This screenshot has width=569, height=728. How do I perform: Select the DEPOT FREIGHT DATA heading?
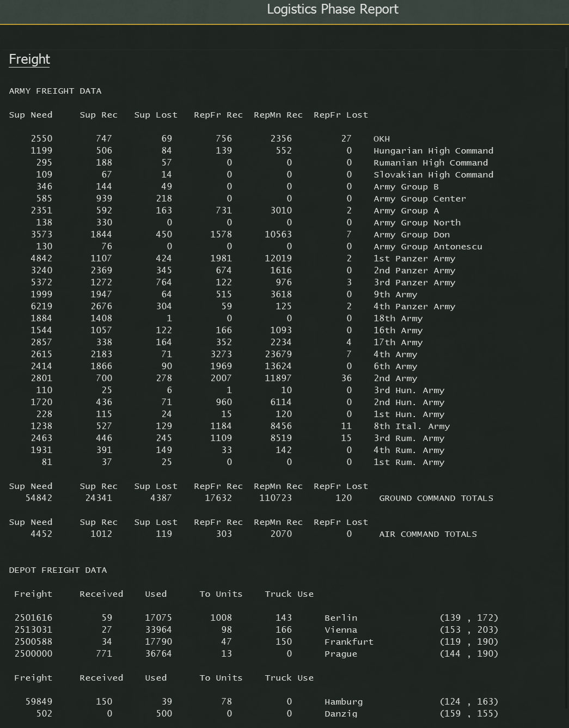58,570
